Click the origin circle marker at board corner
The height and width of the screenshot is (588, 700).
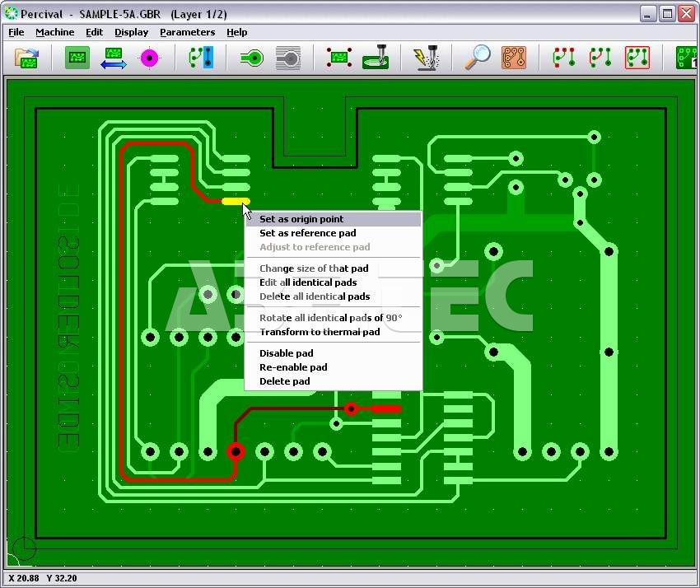(24, 548)
